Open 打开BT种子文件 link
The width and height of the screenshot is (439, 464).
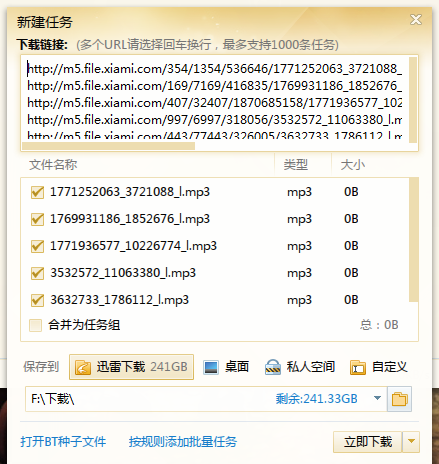[x=63, y=442]
